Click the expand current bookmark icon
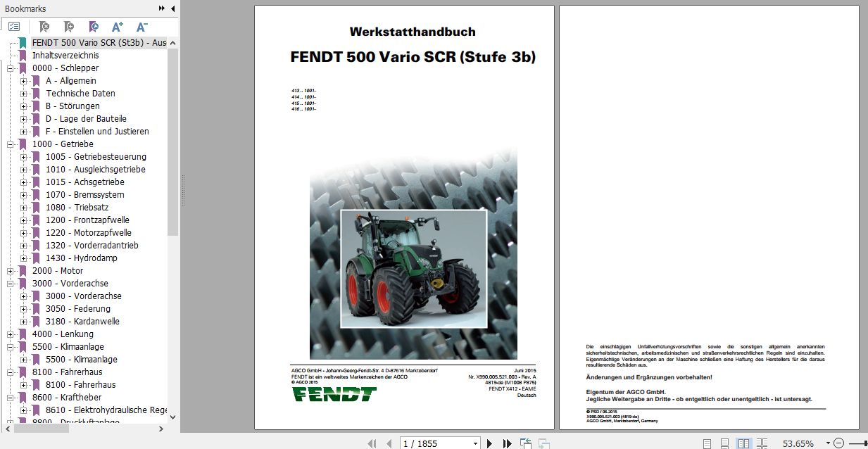 [93, 27]
